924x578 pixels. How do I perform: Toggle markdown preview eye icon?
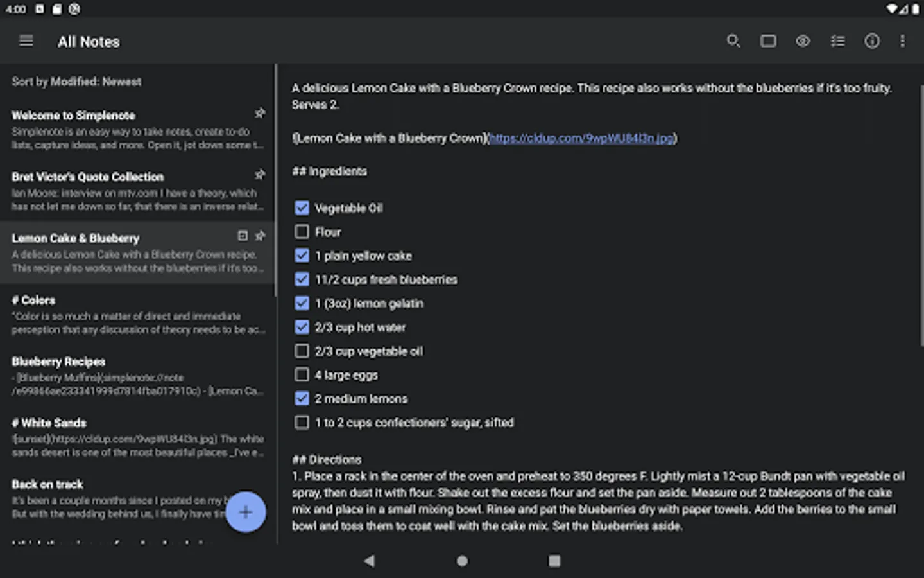click(x=803, y=41)
